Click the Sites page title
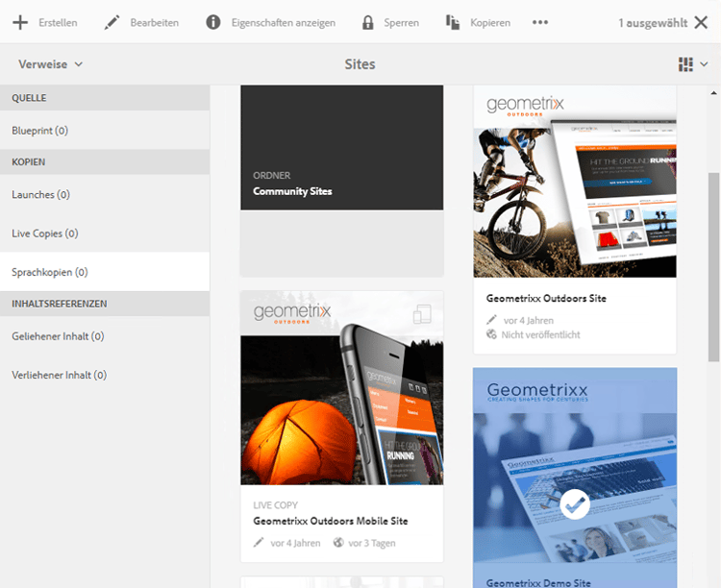 point(360,64)
